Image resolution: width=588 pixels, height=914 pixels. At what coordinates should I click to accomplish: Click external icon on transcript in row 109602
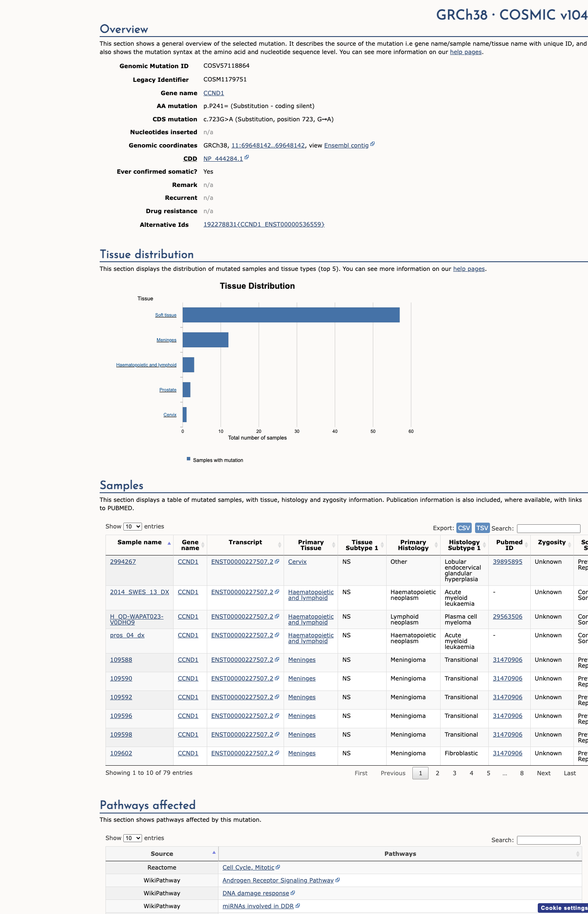coord(277,752)
